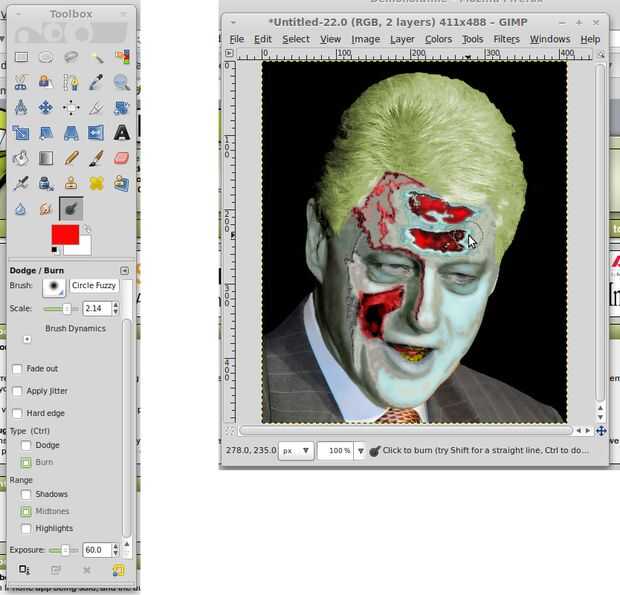Viewport: 620px width, 595px height.
Task: Select the Text tool
Action: 122,133
